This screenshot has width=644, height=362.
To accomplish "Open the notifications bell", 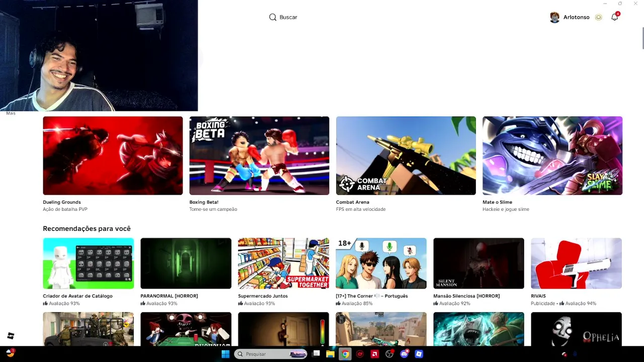I will 614,17.
